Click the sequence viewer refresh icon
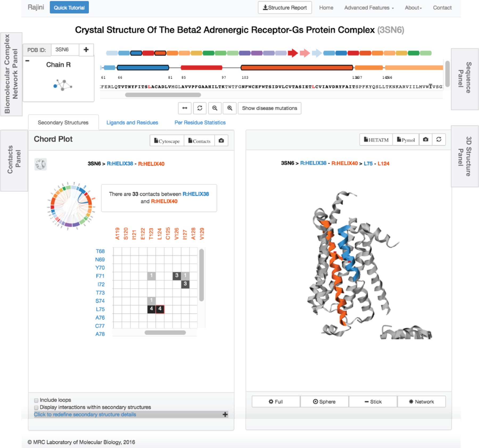479x448 pixels. click(200, 108)
